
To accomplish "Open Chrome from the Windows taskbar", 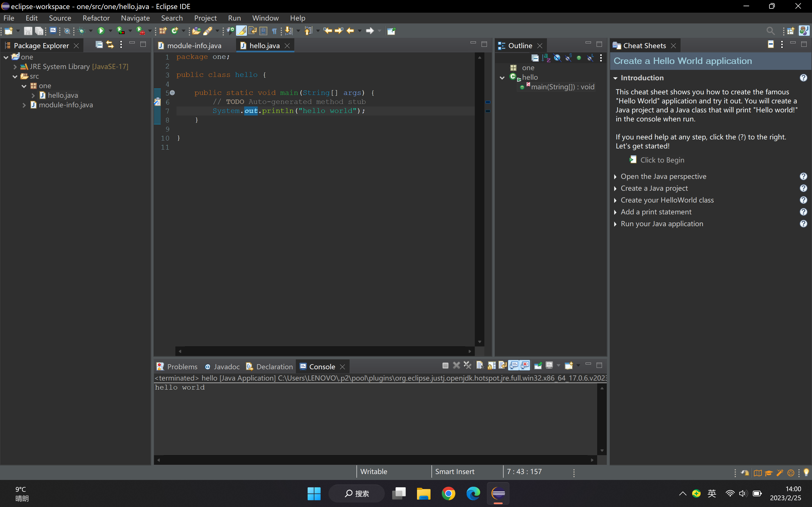I will point(448,493).
